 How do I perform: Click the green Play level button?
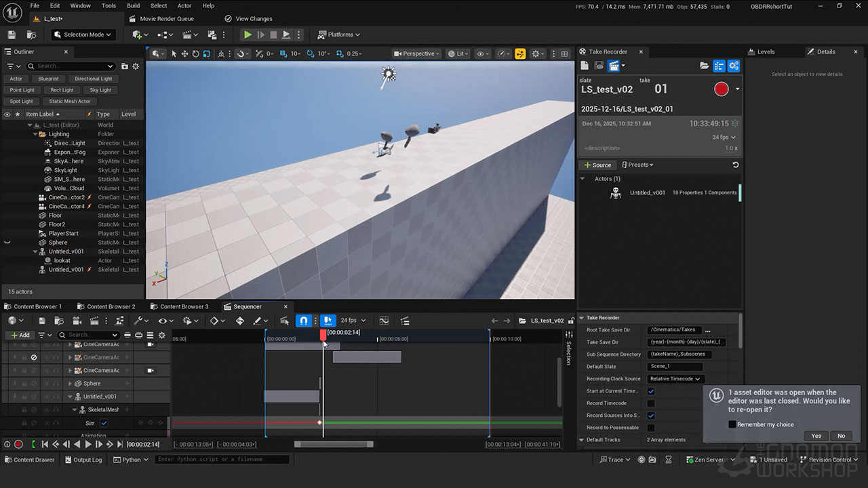pos(248,35)
